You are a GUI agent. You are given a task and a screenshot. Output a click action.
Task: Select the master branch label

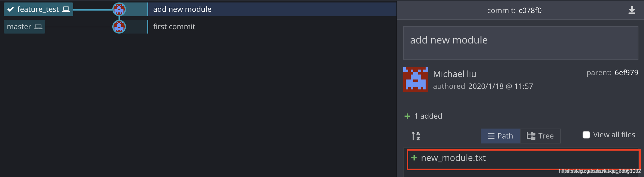tap(25, 27)
